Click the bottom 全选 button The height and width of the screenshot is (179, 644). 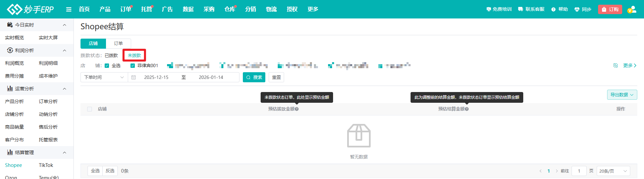[95, 171]
